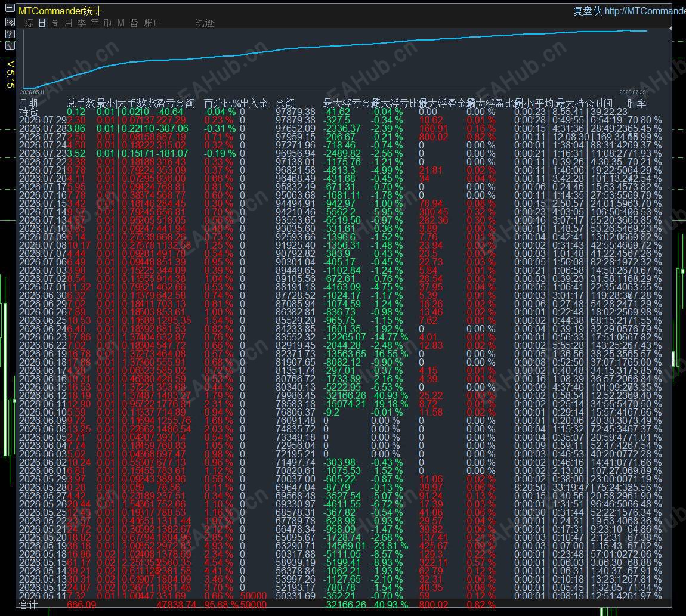Collapse the MTCommander panel with the minus icon

10,8
